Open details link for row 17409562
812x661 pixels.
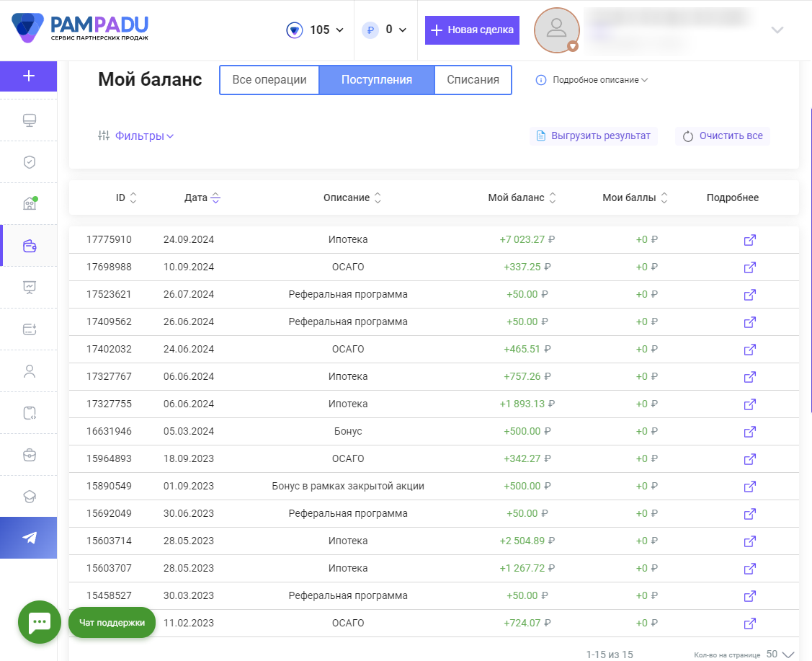pos(749,322)
